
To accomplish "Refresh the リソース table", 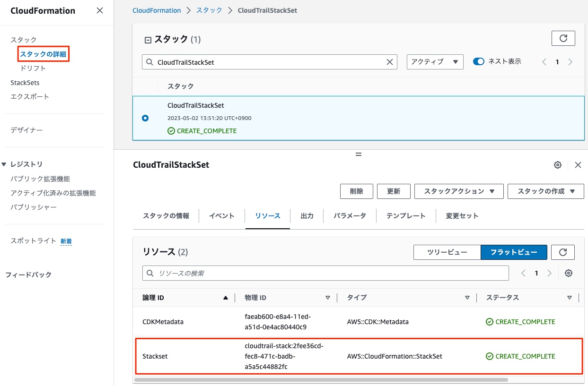I will click(562, 252).
